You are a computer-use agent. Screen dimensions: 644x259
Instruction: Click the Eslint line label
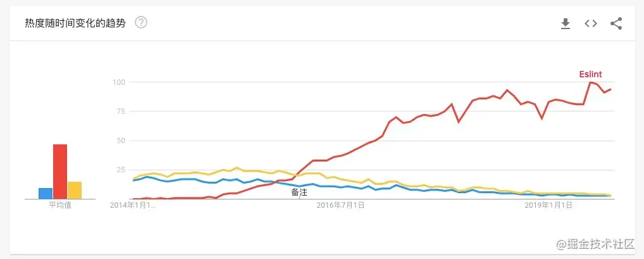tap(590, 75)
